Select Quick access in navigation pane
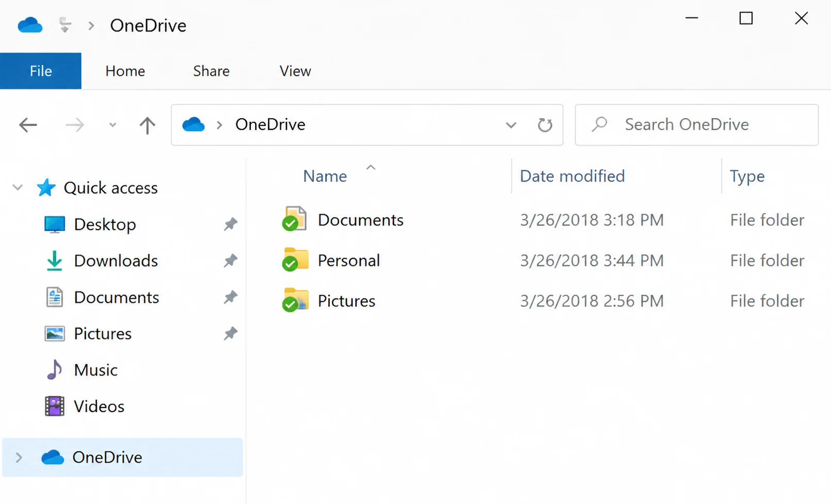The width and height of the screenshot is (831, 504). pos(110,188)
